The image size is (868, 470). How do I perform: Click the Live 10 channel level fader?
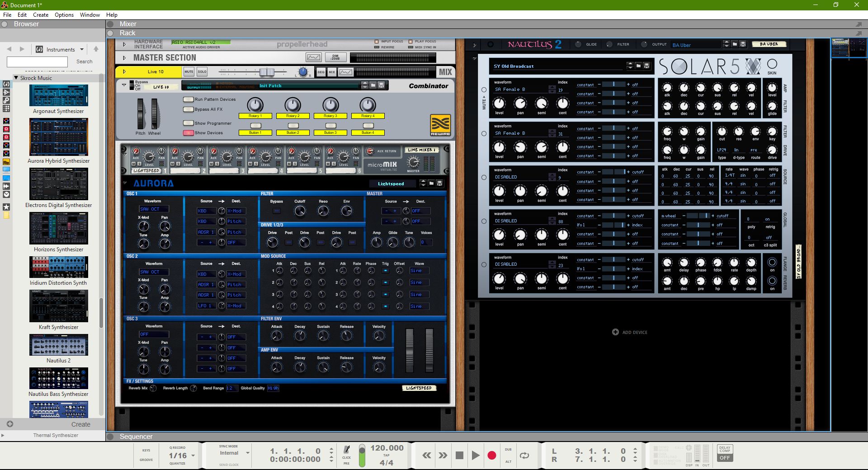tap(267, 72)
